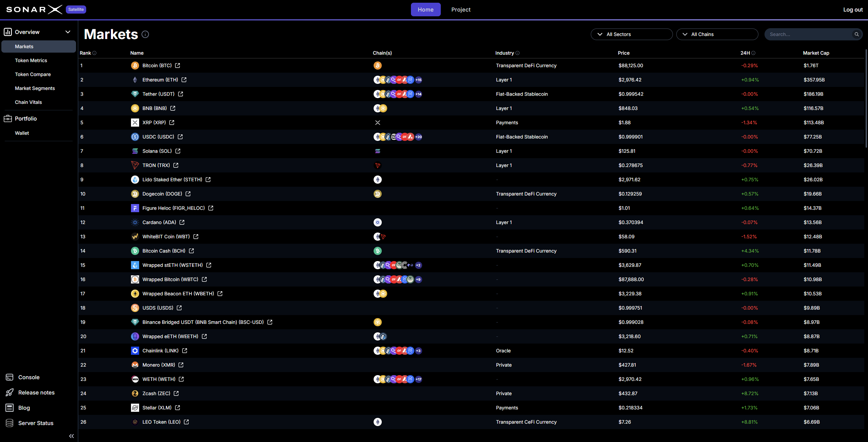Open Bitcoin's external link icon
This screenshot has height=442, width=868.
177,66
